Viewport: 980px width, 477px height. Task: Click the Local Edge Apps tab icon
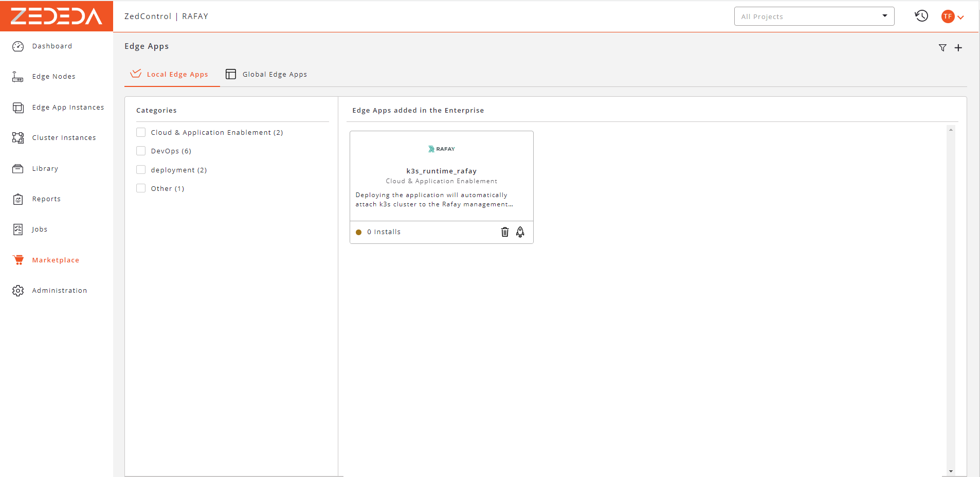[136, 74]
